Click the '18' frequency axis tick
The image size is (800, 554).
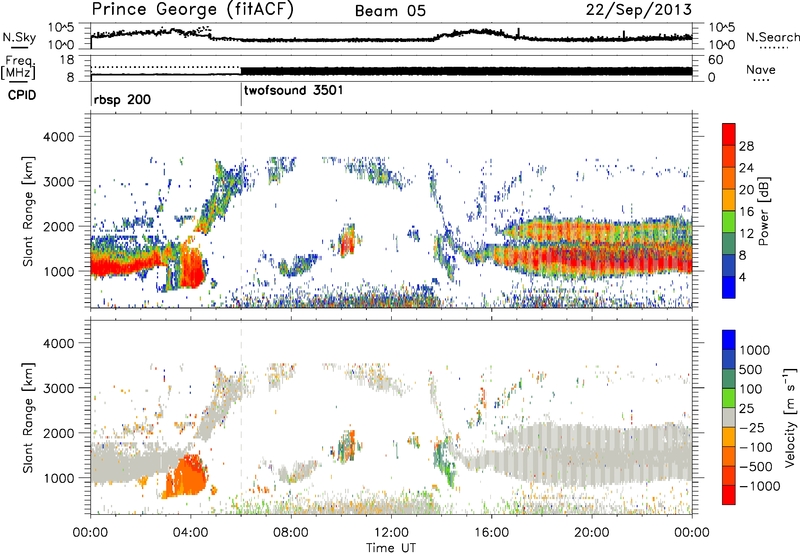click(x=67, y=60)
